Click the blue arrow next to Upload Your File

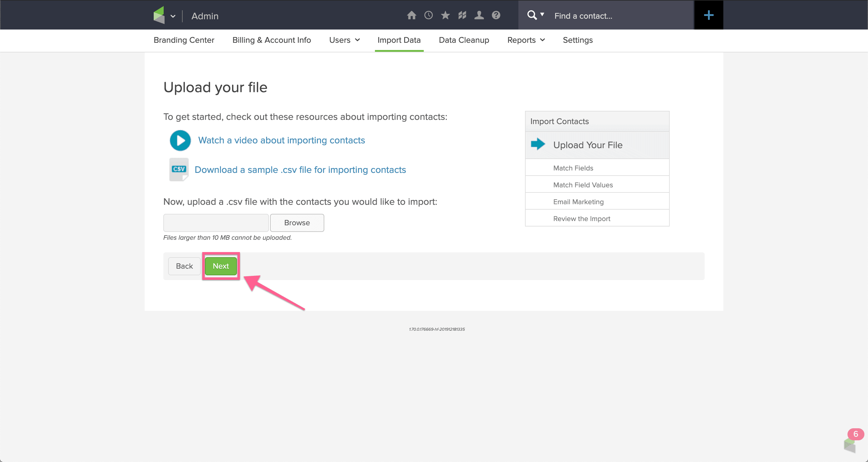pos(538,144)
